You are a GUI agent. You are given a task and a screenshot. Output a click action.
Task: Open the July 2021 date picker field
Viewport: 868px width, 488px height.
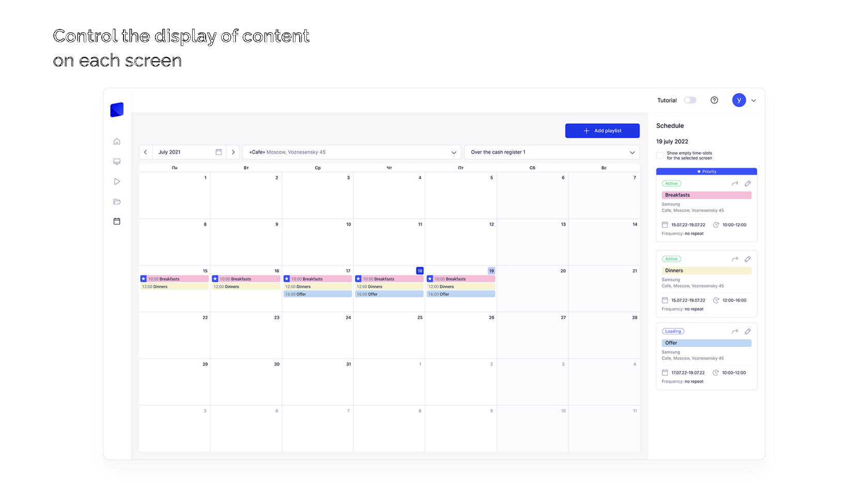click(189, 152)
